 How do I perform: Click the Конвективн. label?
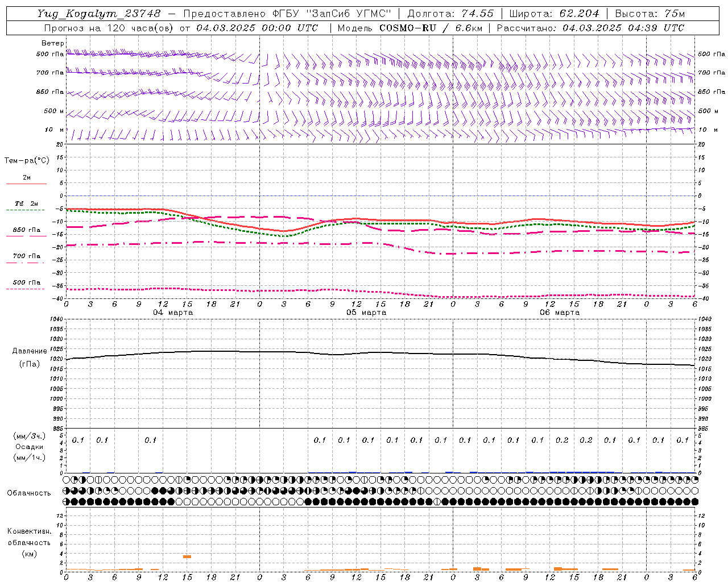[29, 531]
